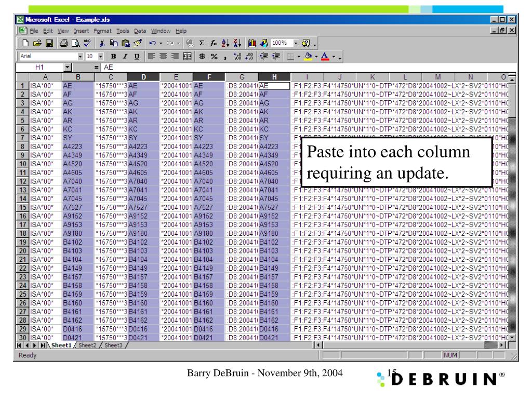This screenshot has height=399, width=532.
Task: Open the Edit menu
Action: pyautogui.click(x=48, y=31)
